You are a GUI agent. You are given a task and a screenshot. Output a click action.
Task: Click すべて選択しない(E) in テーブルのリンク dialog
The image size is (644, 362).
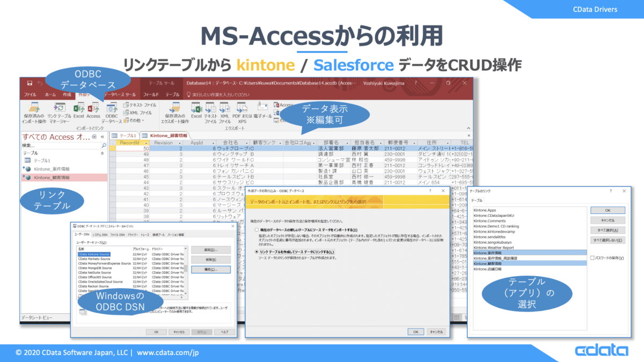(x=608, y=240)
